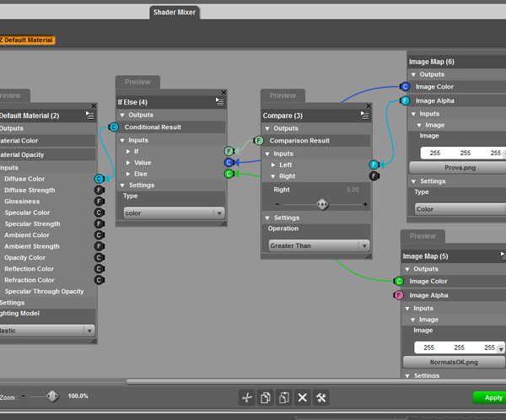
Task: Open the Lighting Model dropdown
Action: click(x=47, y=331)
